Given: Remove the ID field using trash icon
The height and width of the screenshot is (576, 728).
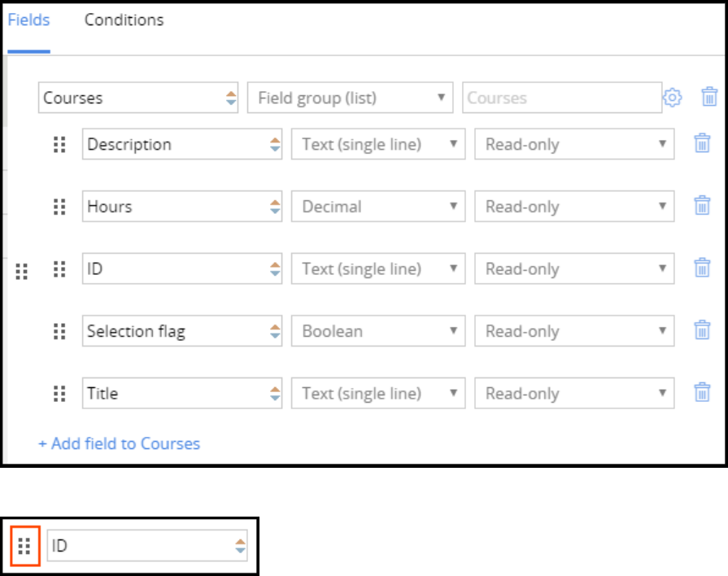Looking at the screenshot, I should point(702,268).
